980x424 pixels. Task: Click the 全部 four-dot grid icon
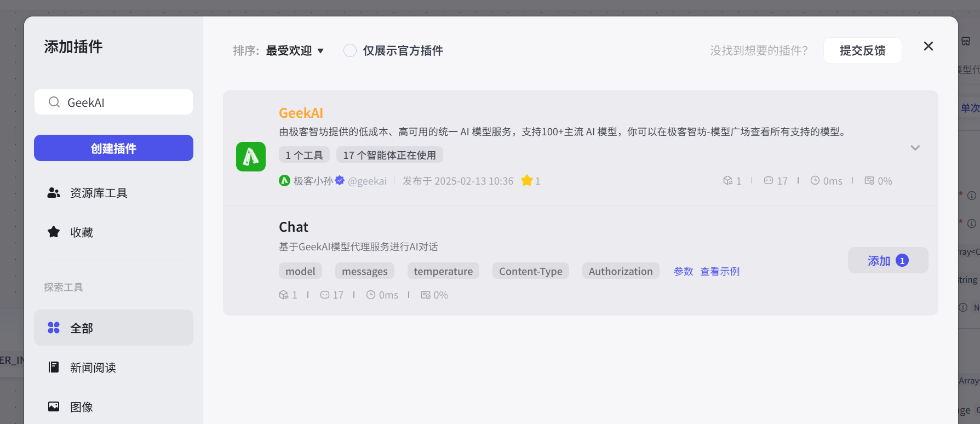54,328
